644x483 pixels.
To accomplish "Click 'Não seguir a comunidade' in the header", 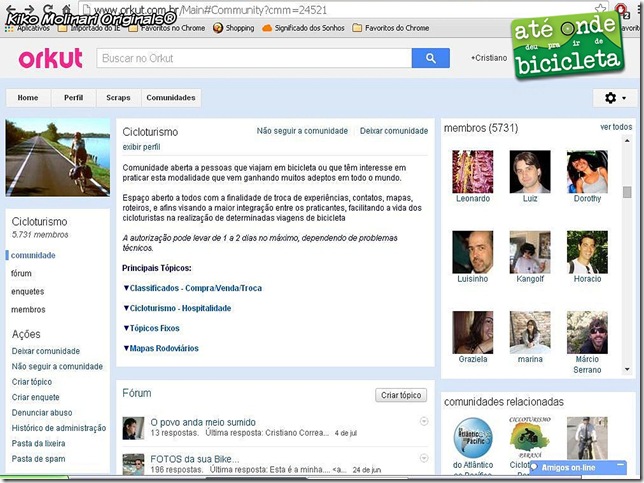I will click(302, 131).
